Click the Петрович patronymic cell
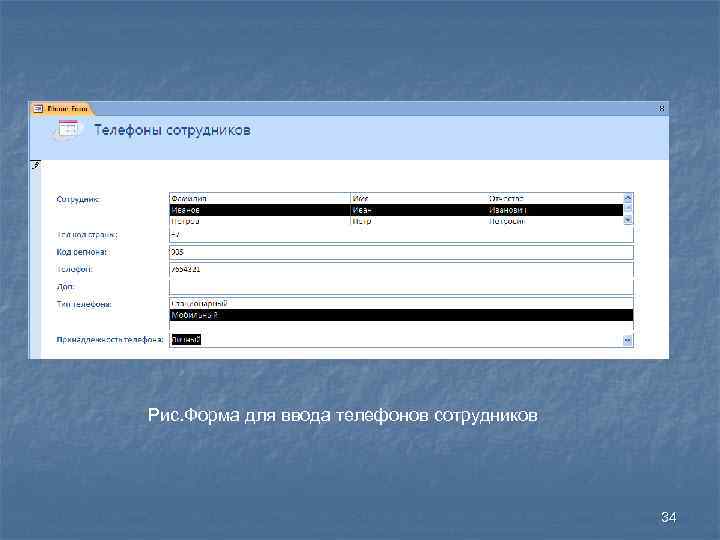This screenshot has height=540, width=720. (x=507, y=221)
